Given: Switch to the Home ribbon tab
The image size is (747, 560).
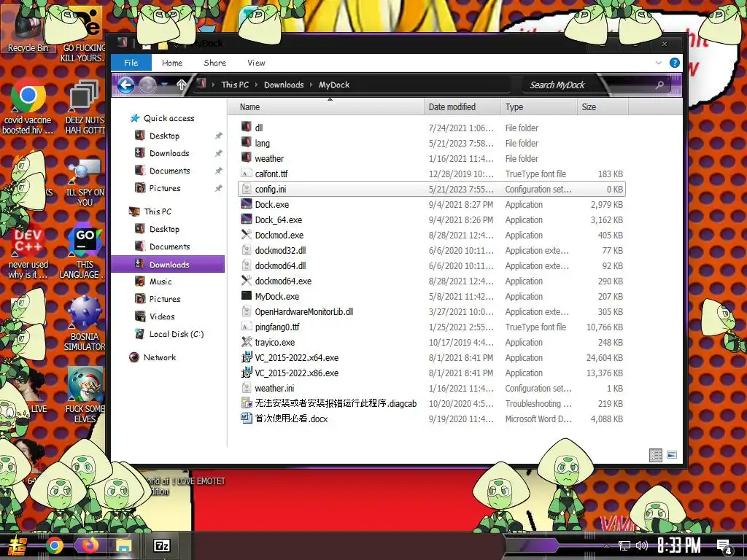Looking at the screenshot, I should coord(172,63).
